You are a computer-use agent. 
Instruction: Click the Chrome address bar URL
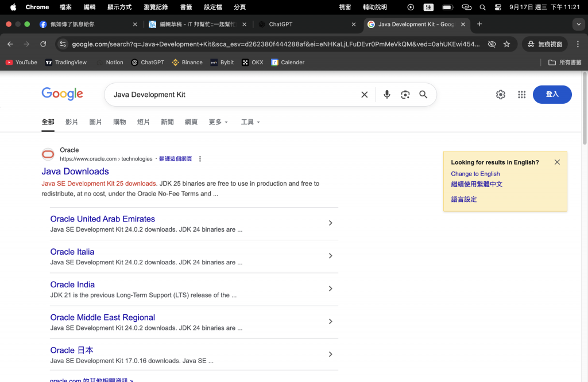pos(276,44)
